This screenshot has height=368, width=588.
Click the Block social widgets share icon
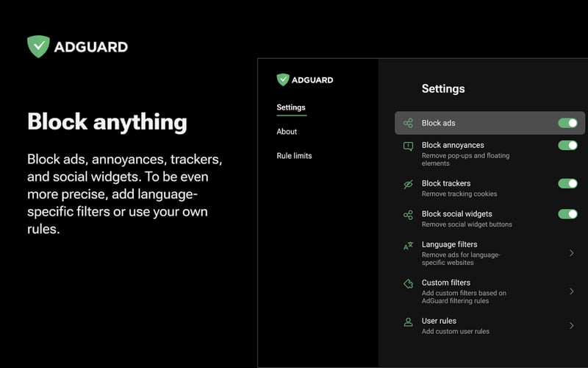[408, 215]
